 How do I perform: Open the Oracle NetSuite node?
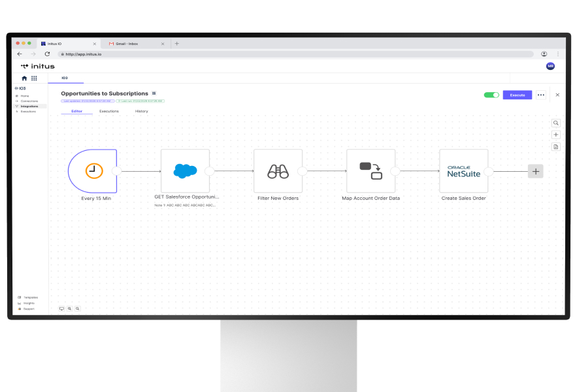pos(463,171)
